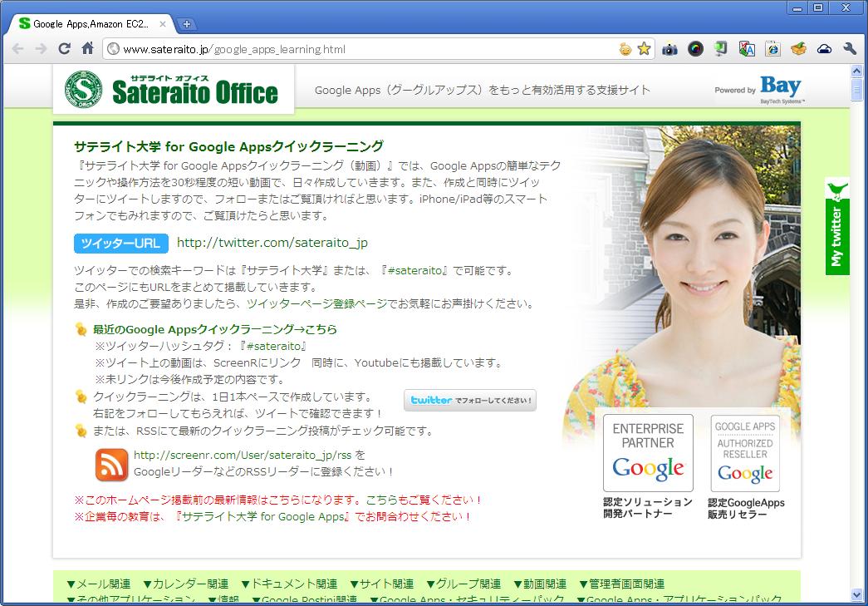
Task: Click the translate extension icon
Action: [x=747, y=49]
